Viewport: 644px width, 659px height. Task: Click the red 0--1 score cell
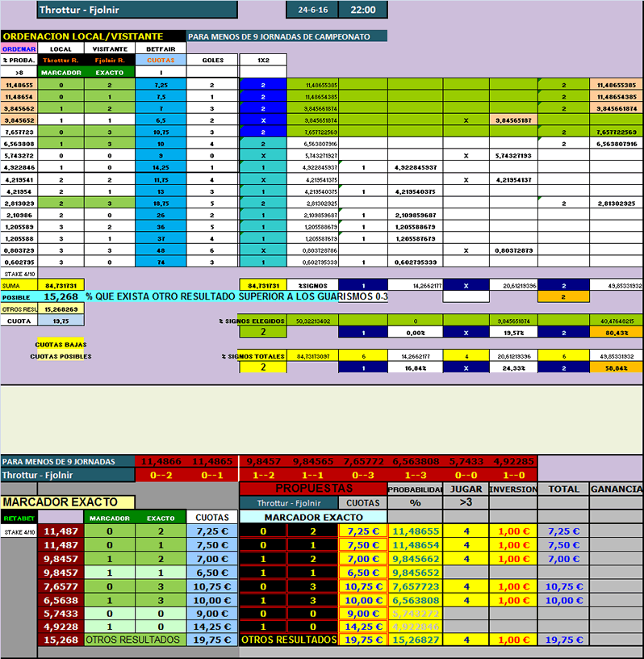212,476
